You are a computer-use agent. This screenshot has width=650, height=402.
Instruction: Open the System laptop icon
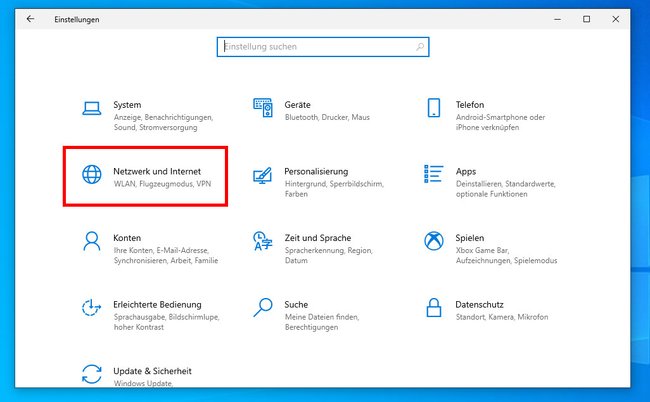click(x=92, y=109)
